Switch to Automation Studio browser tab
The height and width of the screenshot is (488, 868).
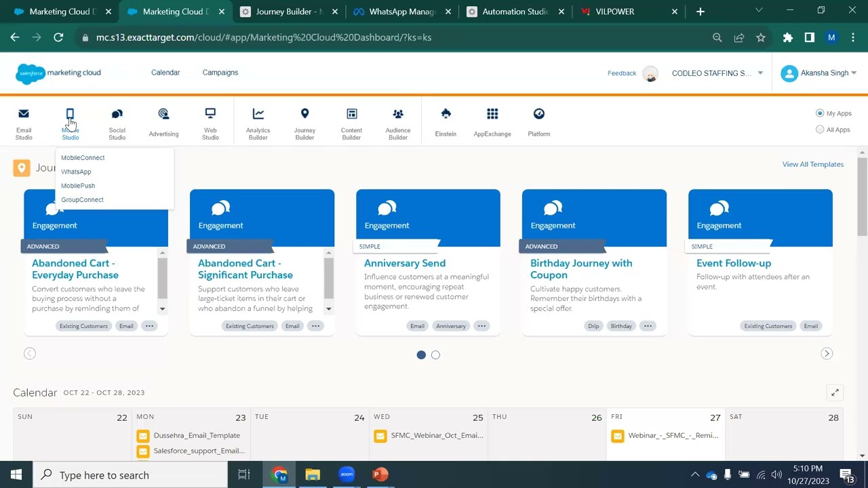(514, 12)
